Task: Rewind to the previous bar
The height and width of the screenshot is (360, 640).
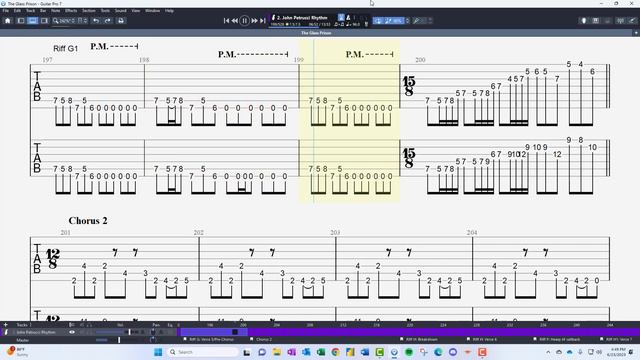Action: (x=235, y=20)
